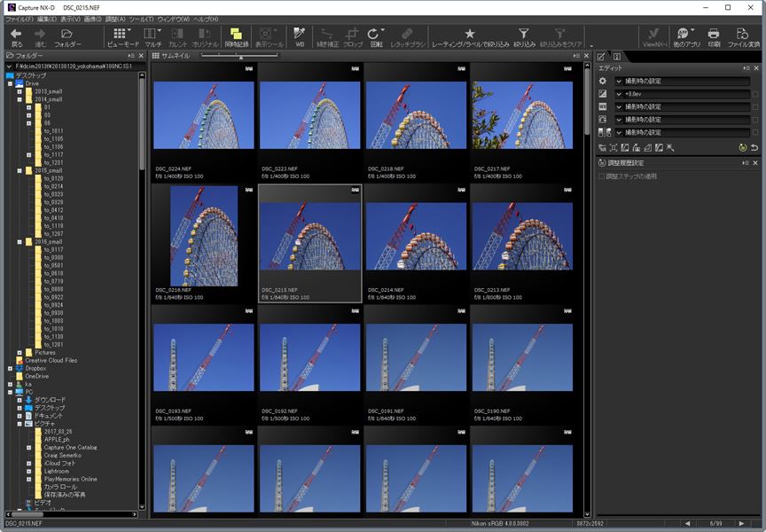The image size is (766, 532).
Task: Tick the checkbox on white balance row
Action: [755, 106]
